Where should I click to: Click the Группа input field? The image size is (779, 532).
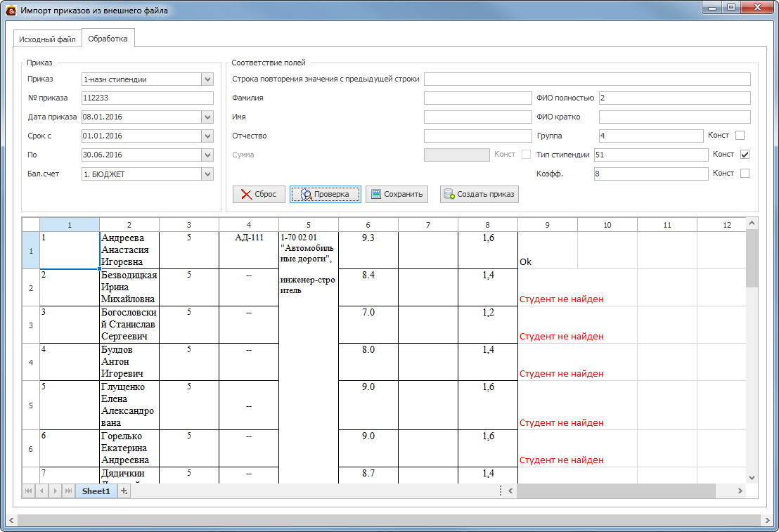click(651, 136)
